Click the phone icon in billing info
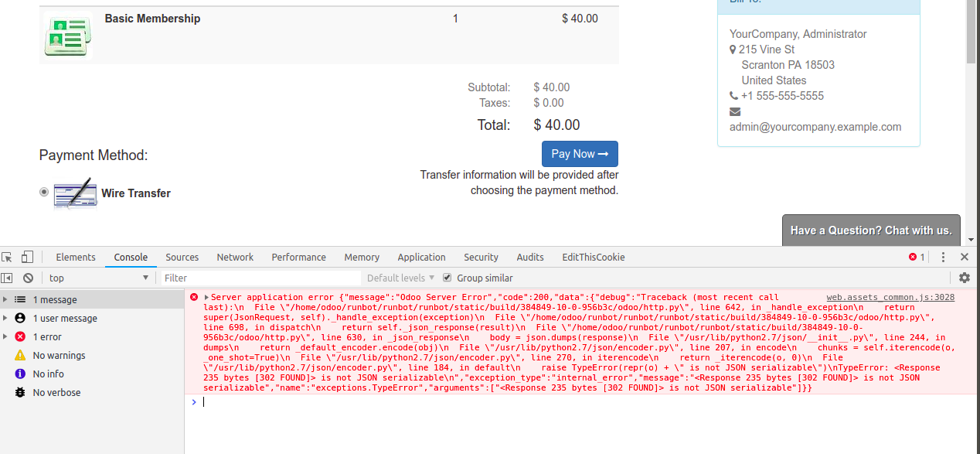 pyautogui.click(x=733, y=96)
